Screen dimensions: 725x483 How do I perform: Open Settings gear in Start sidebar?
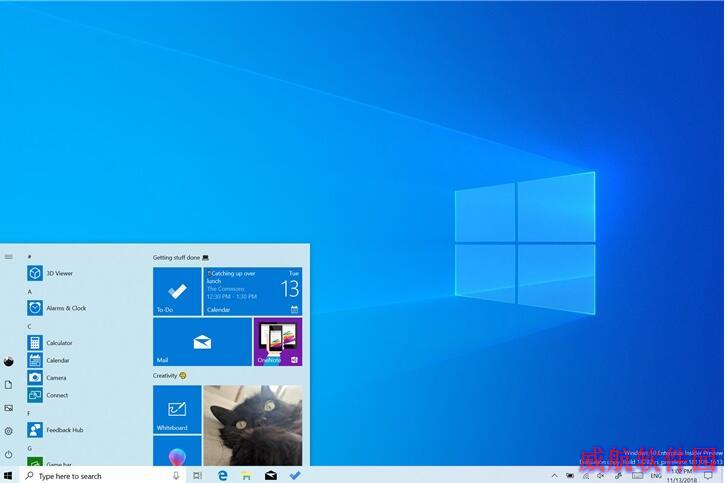point(8,431)
